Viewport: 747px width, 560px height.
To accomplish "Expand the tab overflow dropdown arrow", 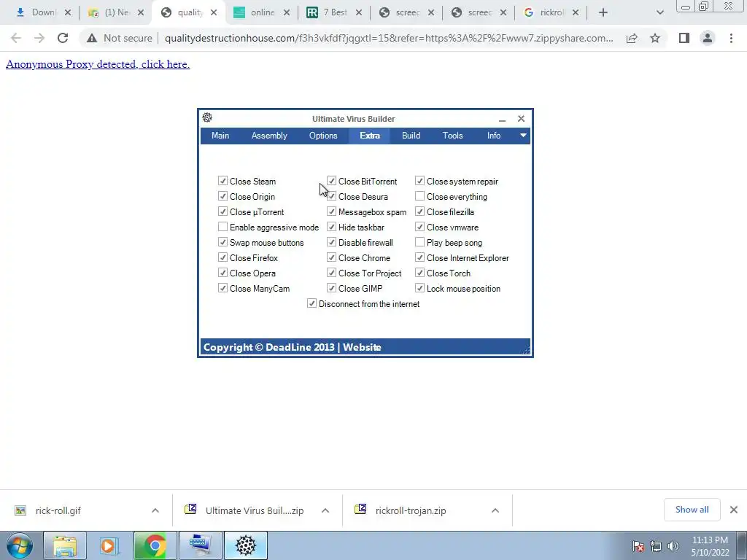I will [x=523, y=136].
